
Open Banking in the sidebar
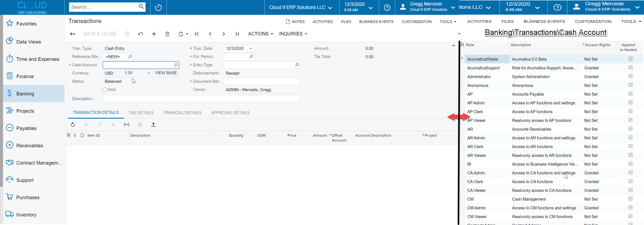click(x=34, y=94)
